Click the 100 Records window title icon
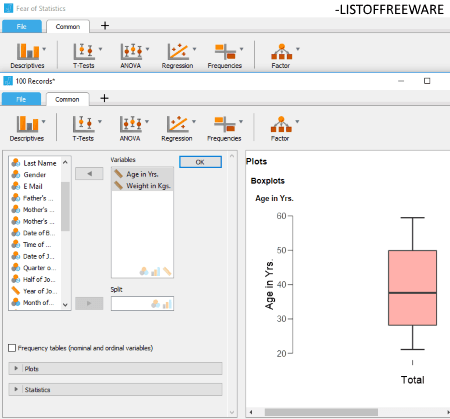Image resolution: width=450 pixels, height=419 pixels. point(8,81)
